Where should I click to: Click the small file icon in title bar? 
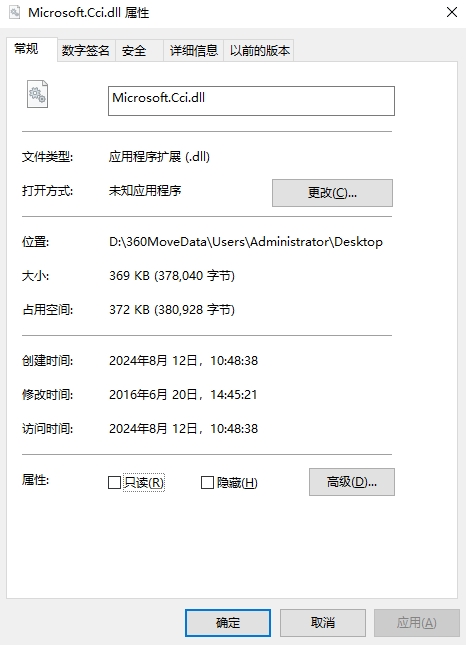pyautogui.click(x=14, y=12)
